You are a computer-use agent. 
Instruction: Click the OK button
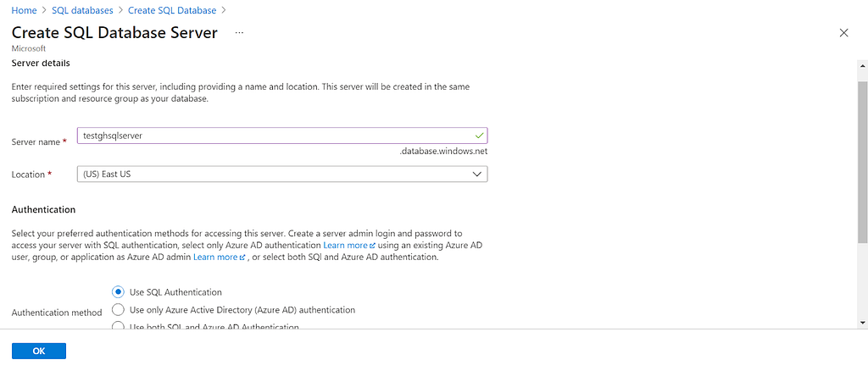click(39, 351)
